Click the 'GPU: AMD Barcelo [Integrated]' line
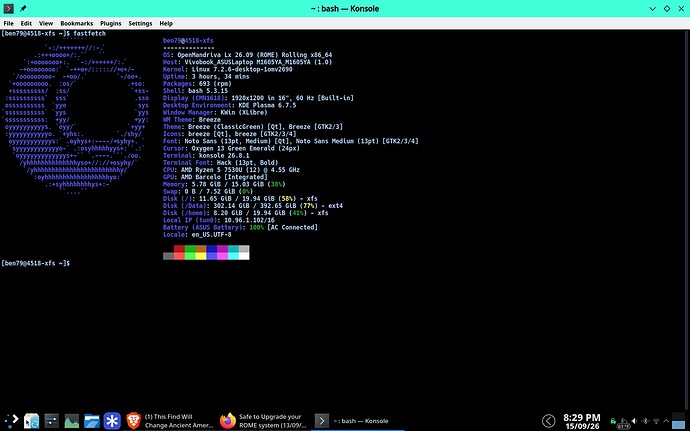 215,177
